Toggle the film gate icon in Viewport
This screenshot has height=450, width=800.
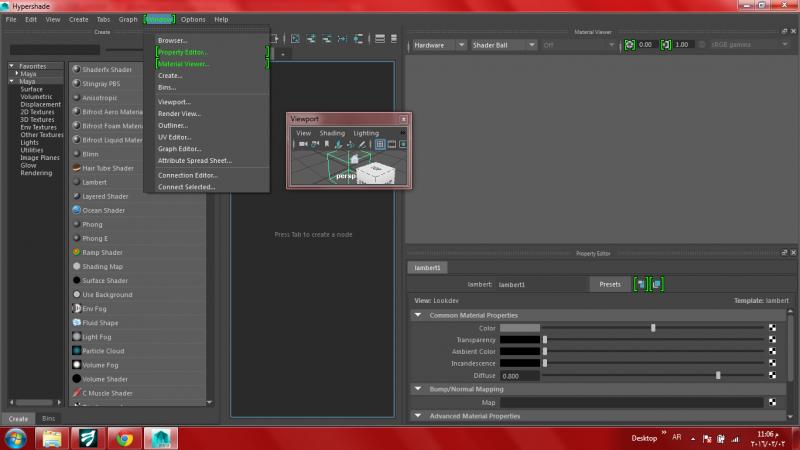point(392,144)
